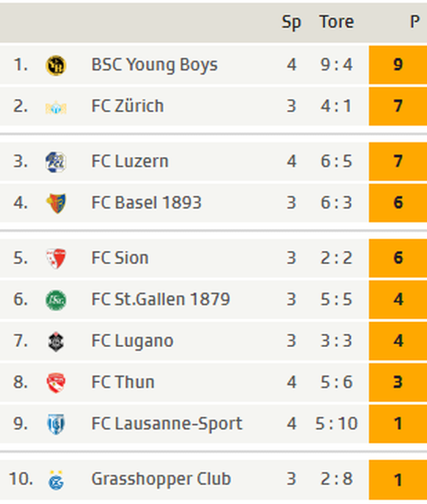The width and height of the screenshot is (427, 504).
Task: Click the Tore column header
Action: [337, 22]
